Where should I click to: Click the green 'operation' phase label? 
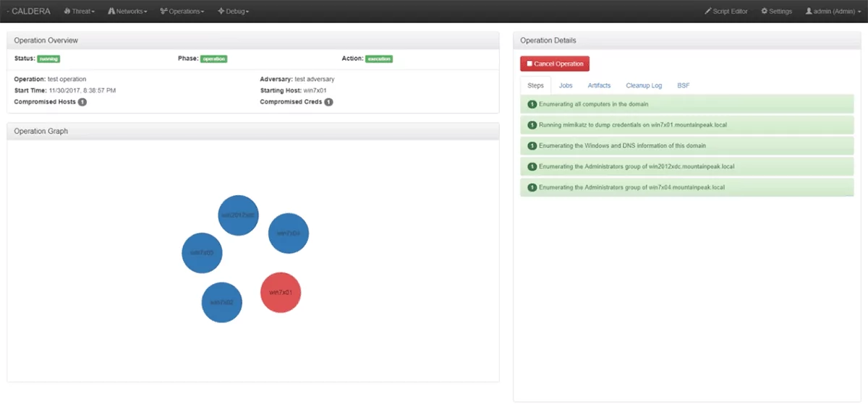pyautogui.click(x=214, y=59)
